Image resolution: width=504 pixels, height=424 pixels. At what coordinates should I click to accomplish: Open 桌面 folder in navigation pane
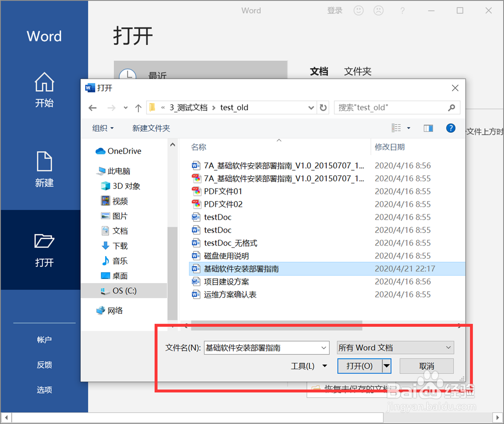[x=115, y=276]
